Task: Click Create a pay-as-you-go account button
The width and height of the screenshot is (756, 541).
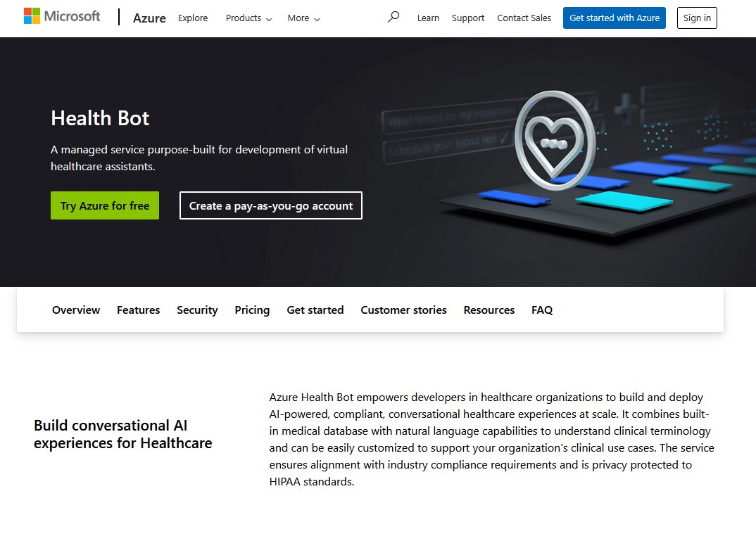Action: click(271, 205)
